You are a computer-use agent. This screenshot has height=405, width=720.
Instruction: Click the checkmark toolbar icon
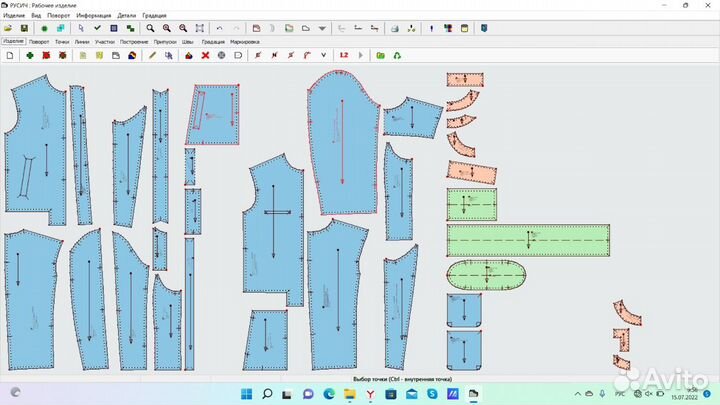tap(97, 28)
